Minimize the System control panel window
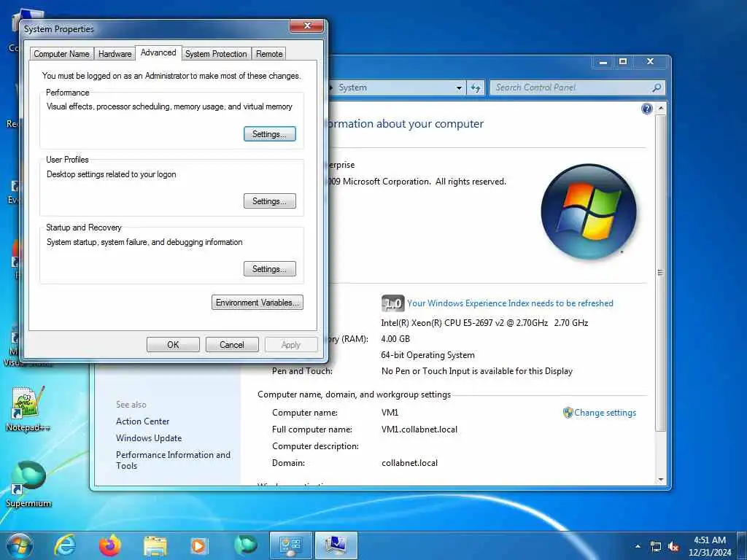This screenshot has height=560, width=747. (603, 61)
